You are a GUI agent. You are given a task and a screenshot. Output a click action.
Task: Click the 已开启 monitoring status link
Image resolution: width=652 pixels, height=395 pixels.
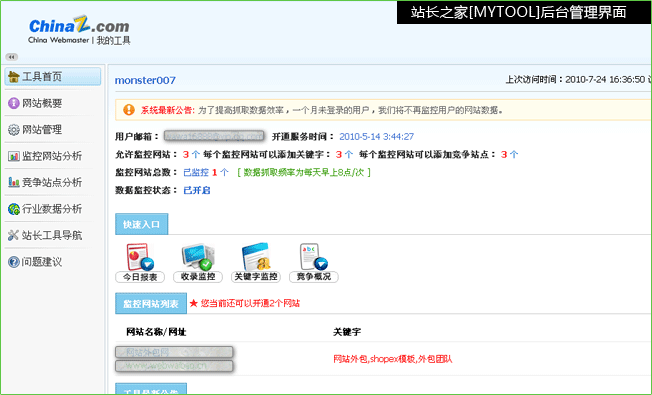(x=197, y=190)
